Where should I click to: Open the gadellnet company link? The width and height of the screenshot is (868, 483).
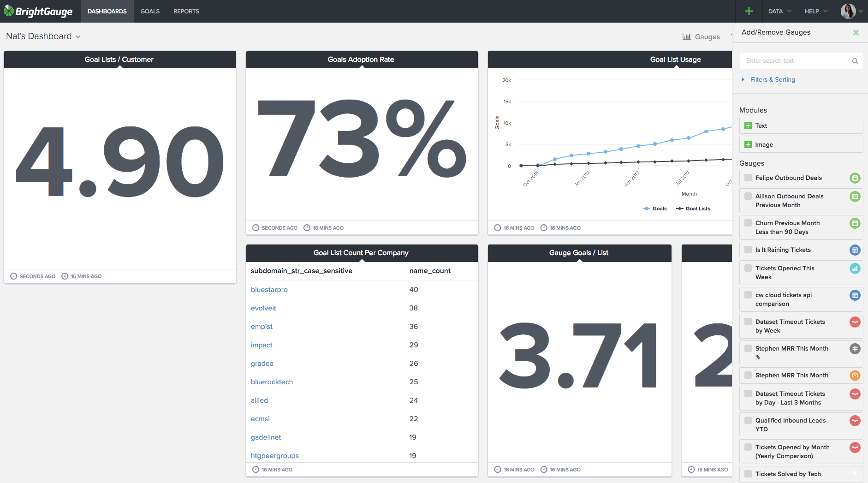(x=266, y=437)
